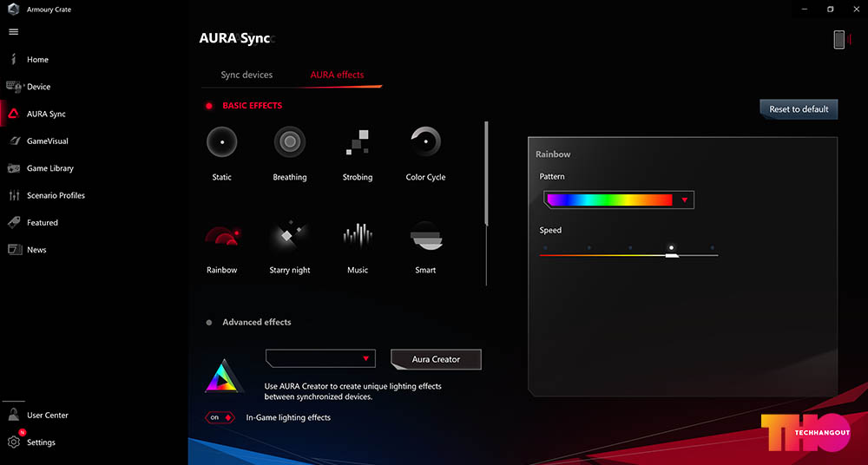Click the Speed slider handle
This screenshot has height=465, width=868.
click(x=672, y=255)
